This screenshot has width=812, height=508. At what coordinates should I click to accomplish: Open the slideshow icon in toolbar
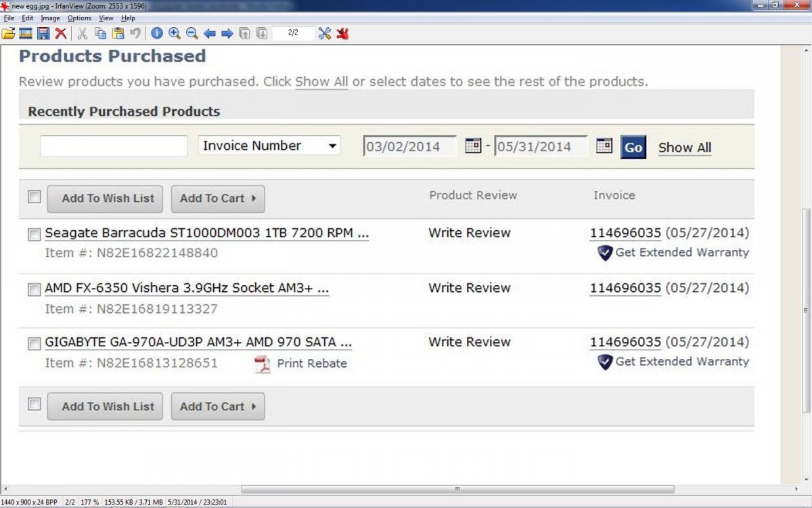[26, 33]
